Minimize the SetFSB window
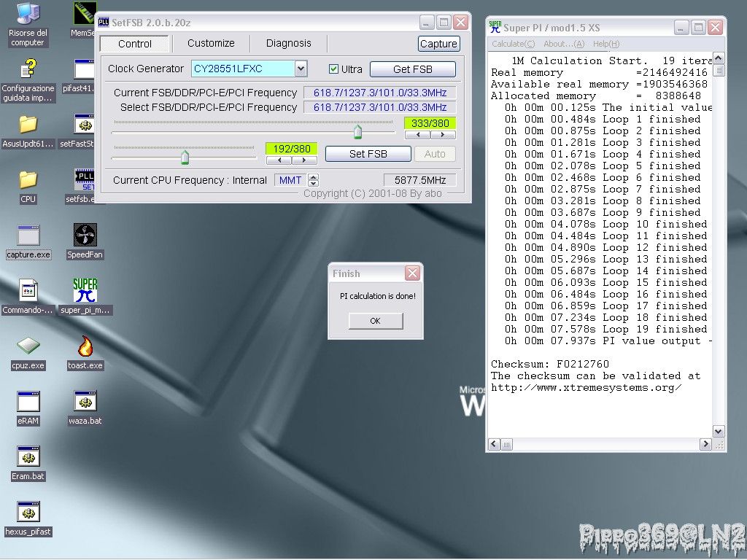 pos(426,23)
